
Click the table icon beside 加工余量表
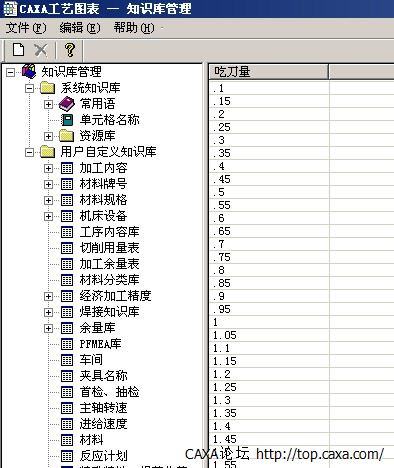pos(67,264)
